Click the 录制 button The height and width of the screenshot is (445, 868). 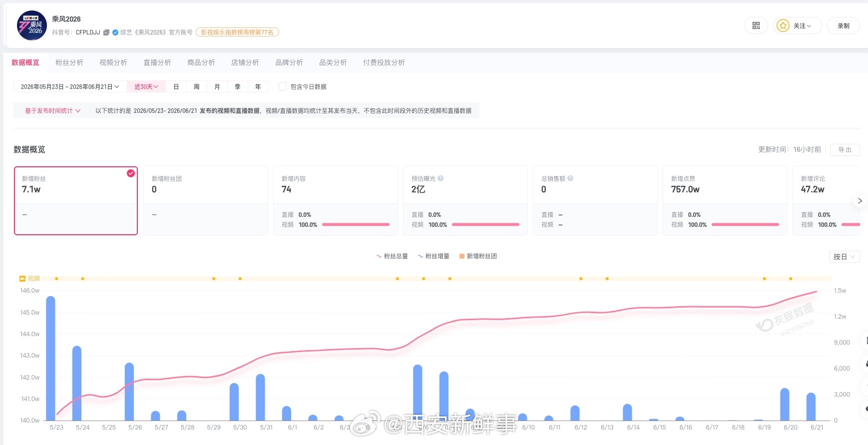tap(844, 25)
